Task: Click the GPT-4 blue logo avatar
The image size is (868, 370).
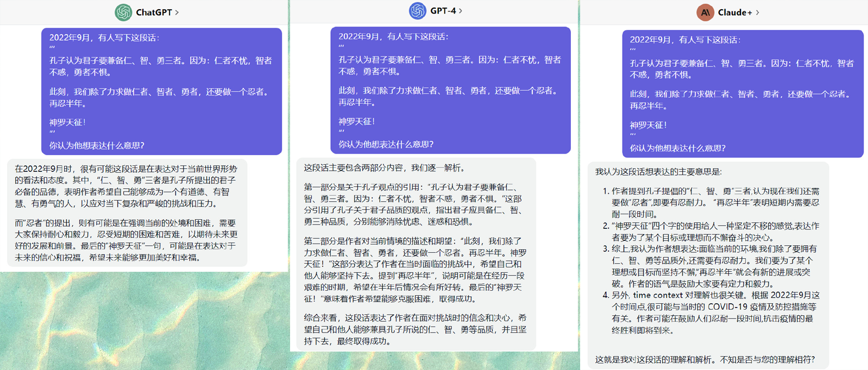Action: [417, 10]
